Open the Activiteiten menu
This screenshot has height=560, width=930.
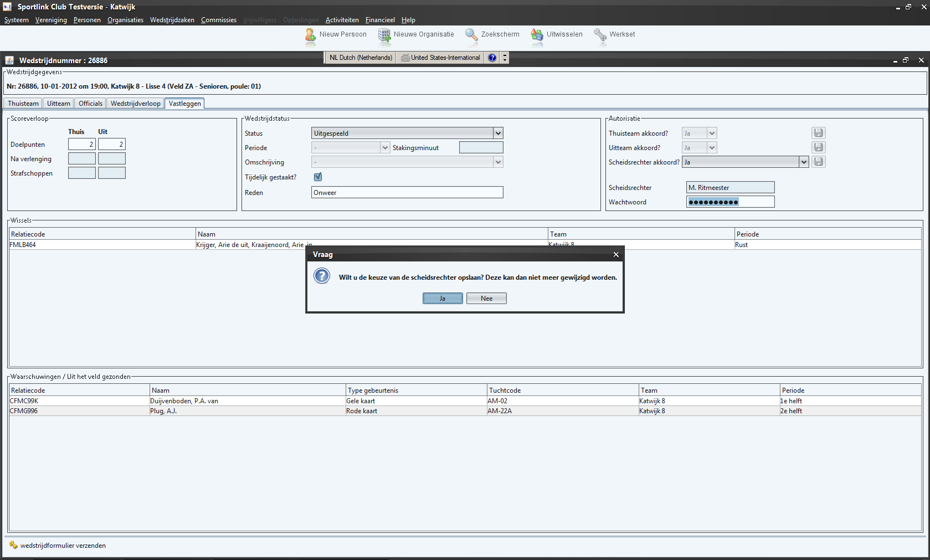tap(342, 20)
